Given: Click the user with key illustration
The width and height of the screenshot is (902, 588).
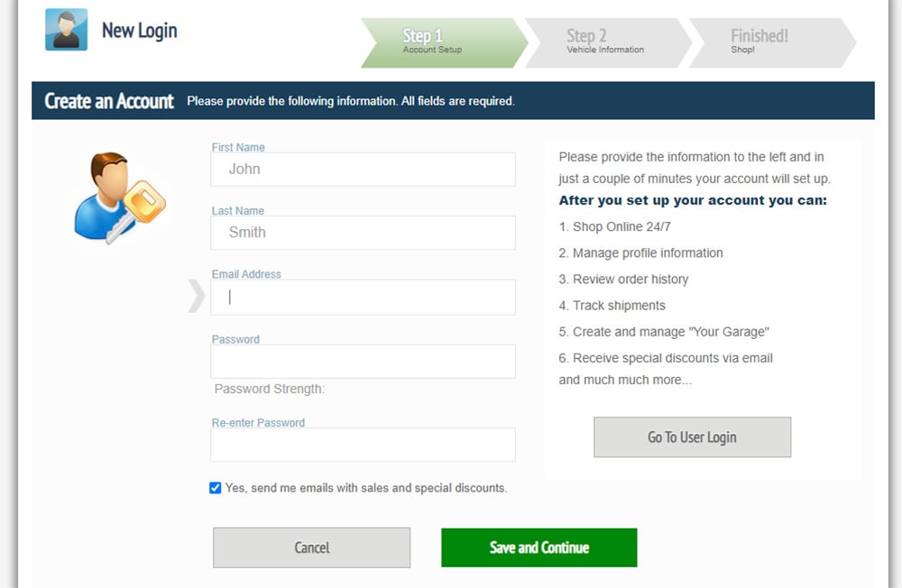Looking at the screenshot, I should [120, 198].
